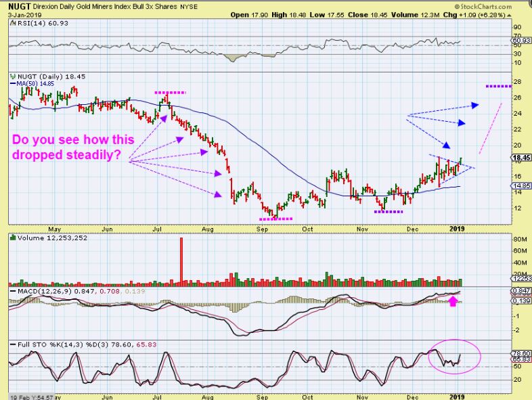
Task: Click the 20 level on the stochastic axis
Action: point(517,380)
